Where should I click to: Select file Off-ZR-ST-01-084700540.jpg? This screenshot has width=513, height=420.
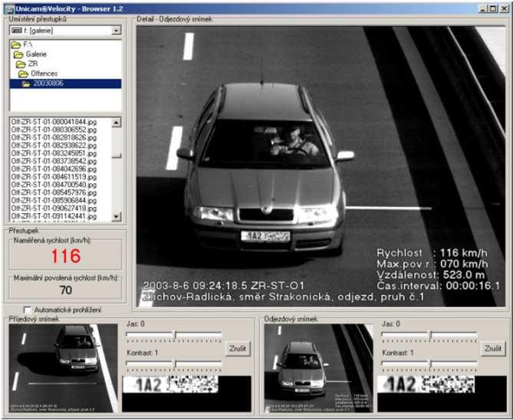54,185
